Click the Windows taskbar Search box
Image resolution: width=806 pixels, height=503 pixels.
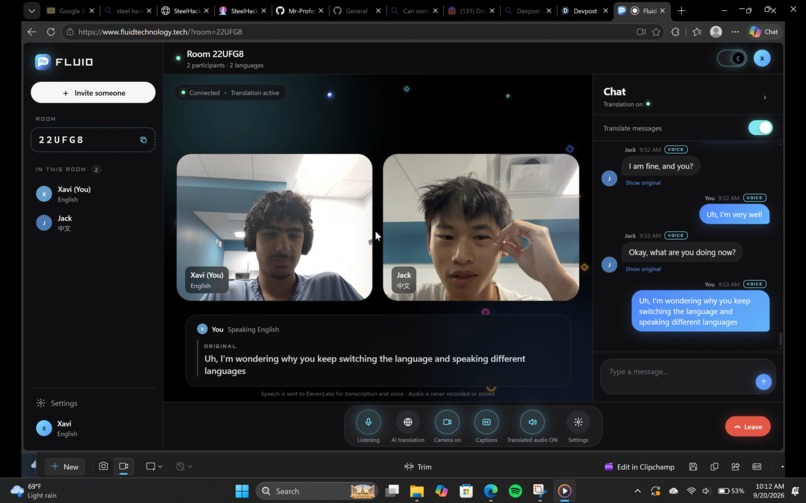pos(316,491)
